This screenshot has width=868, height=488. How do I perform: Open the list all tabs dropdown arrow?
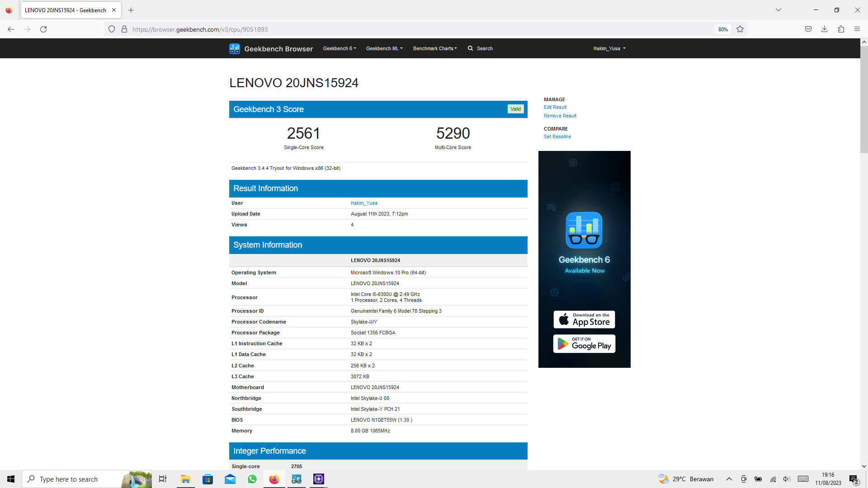tap(778, 10)
